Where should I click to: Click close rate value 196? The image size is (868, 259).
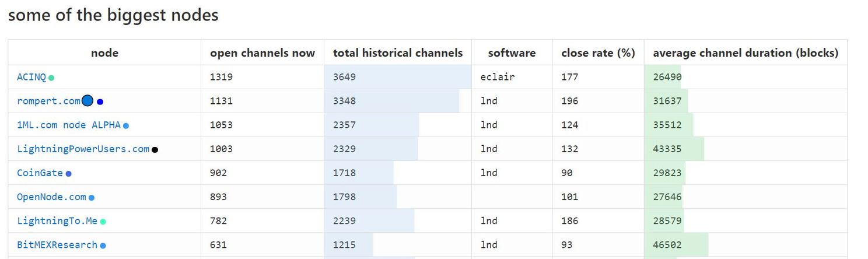click(x=569, y=101)
